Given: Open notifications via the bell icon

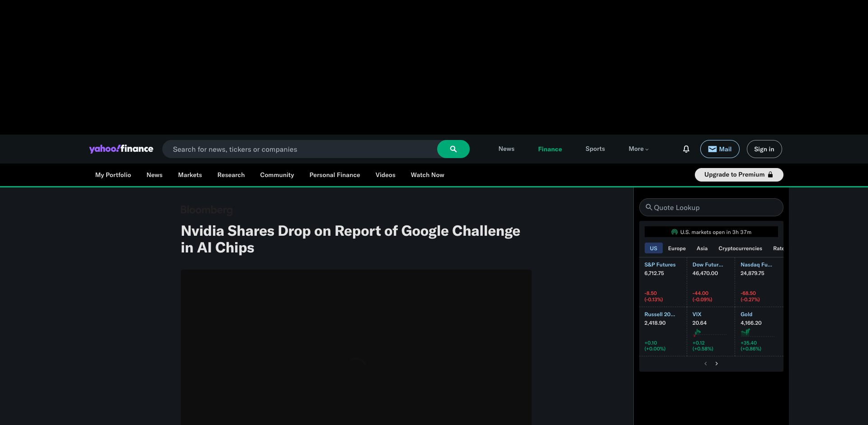Looking at the screenshot, I should point(686,149).
